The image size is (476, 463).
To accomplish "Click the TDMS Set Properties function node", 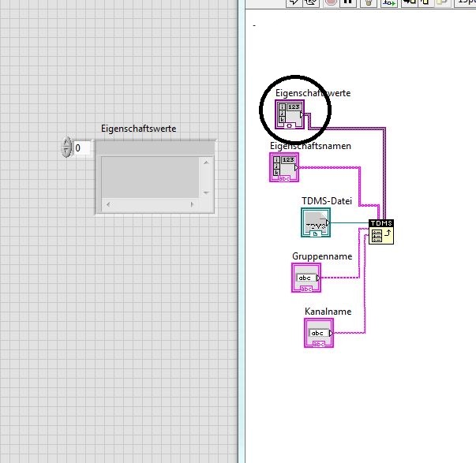I will click(381, 232).
